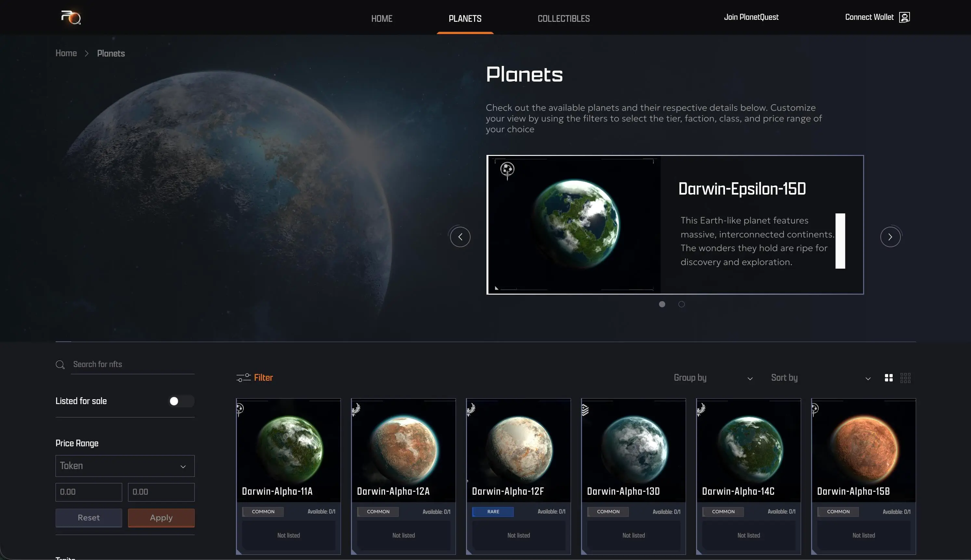Click Not listed on Darwin-Alpha-15B card

coord(864,535)
